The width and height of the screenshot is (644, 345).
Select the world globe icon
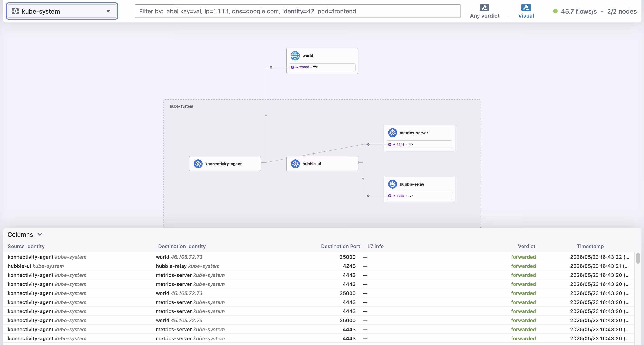[295, 56]
